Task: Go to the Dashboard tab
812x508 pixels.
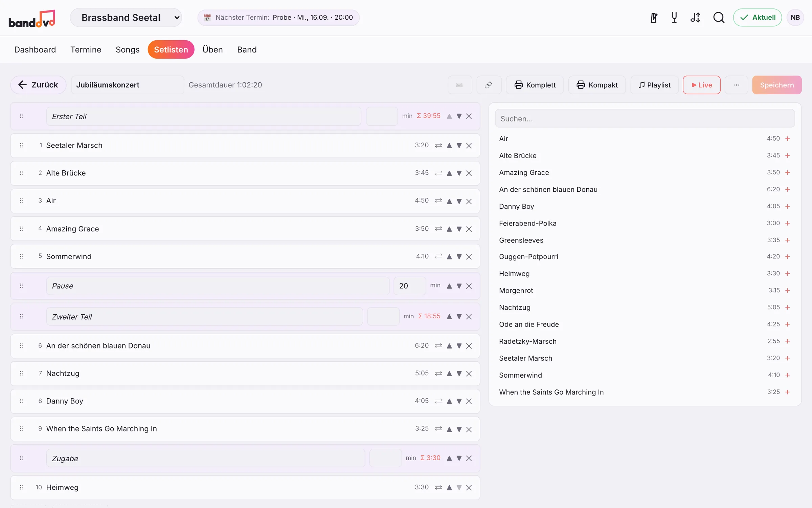Action: click(x=35, y=49)
